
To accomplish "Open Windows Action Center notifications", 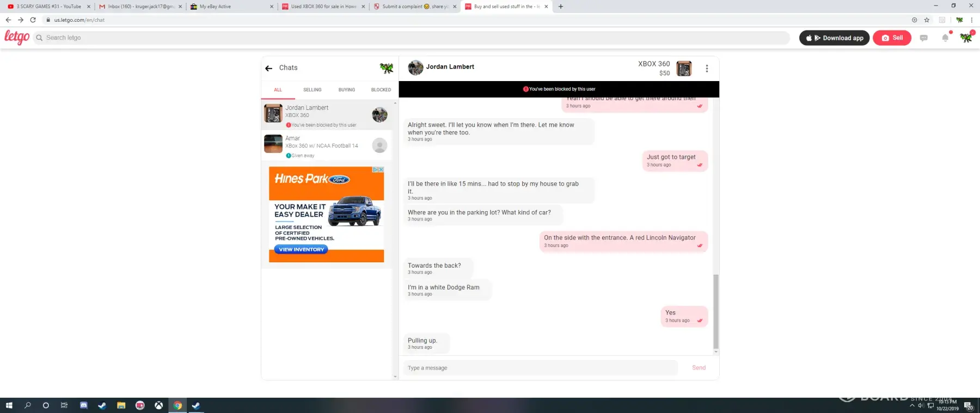I will tap(969, 405).
